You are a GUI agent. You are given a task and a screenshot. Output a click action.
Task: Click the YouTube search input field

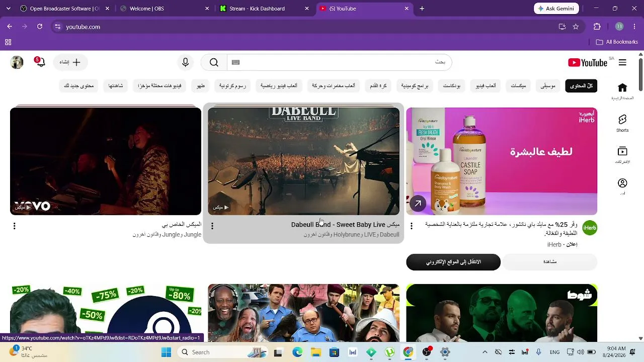pyautogui.click(x=340, y=62)
